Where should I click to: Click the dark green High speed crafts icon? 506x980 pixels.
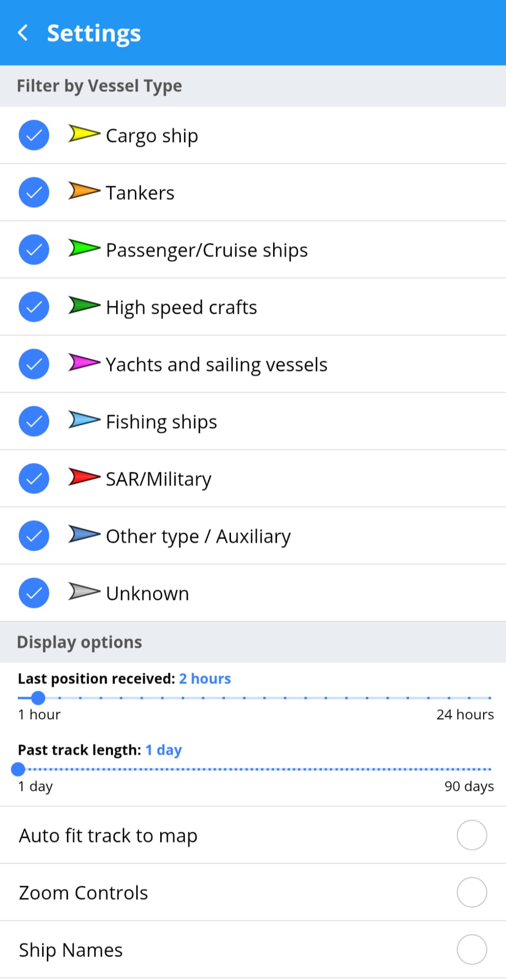point(84,305)
